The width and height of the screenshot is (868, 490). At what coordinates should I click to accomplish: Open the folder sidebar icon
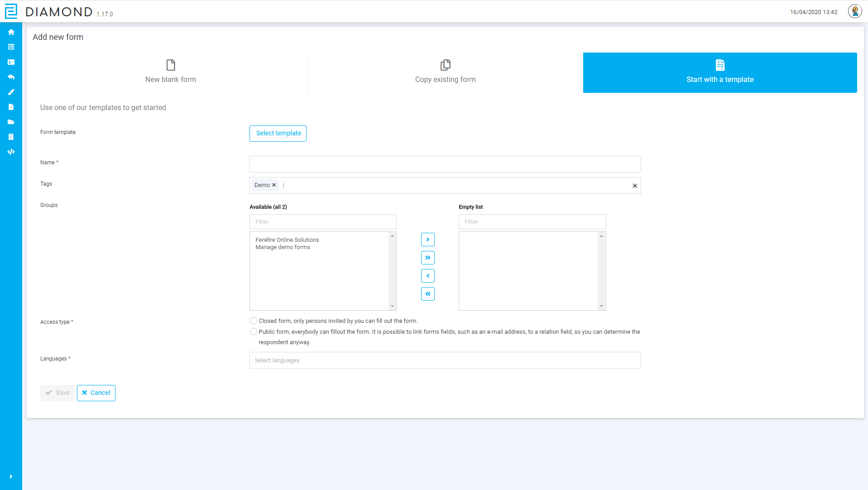point(11,122)
